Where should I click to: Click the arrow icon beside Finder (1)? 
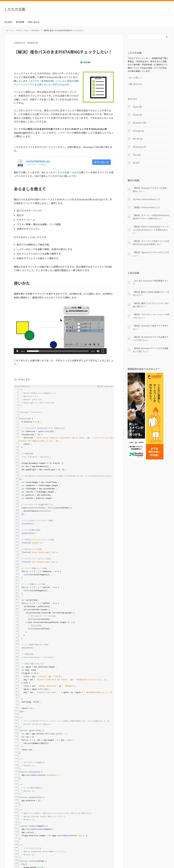129,115
